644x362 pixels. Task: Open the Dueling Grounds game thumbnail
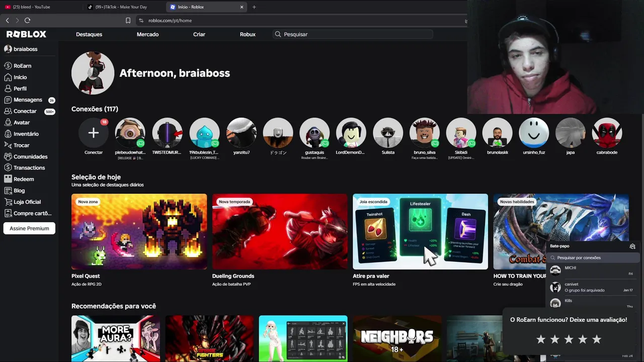pos(280,232)
